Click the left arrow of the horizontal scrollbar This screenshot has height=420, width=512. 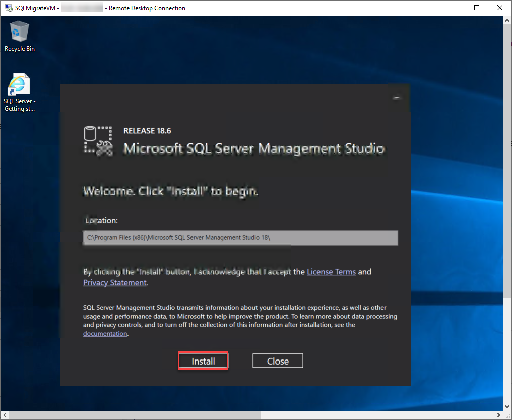[x=4, y=414]
